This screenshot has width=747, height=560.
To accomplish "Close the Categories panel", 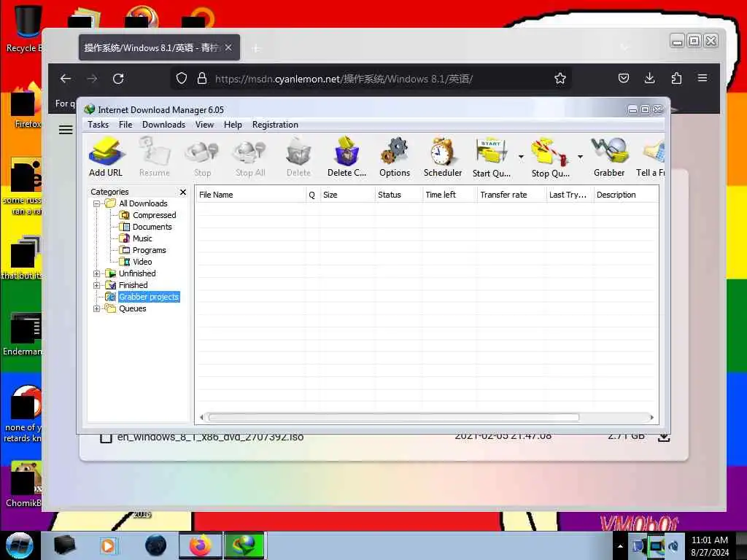I will tap(183, 192).
